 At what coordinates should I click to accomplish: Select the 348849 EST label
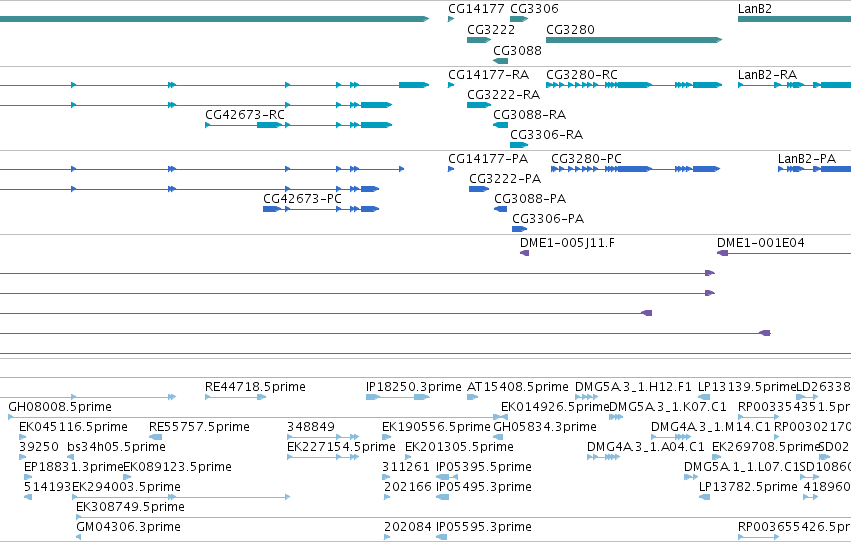pyautogui.click(x=311, y=427)
